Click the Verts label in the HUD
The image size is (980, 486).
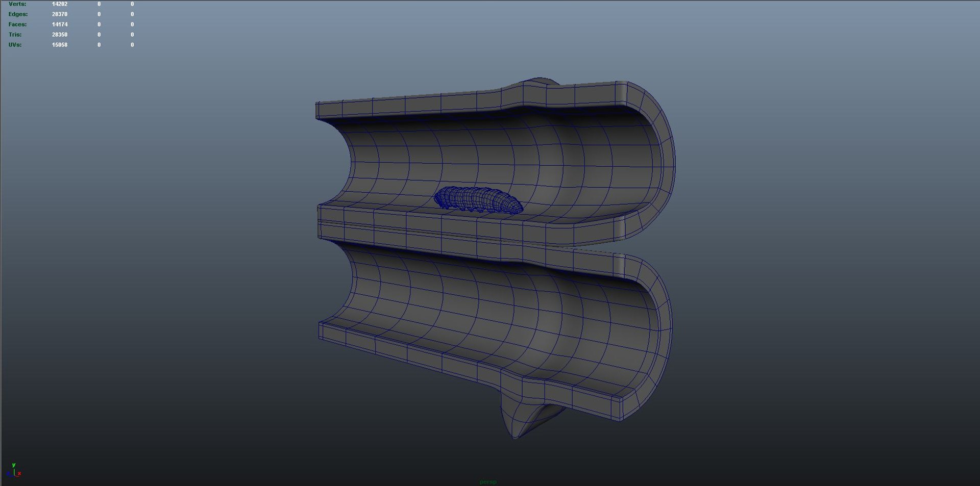tap(17, 4)
